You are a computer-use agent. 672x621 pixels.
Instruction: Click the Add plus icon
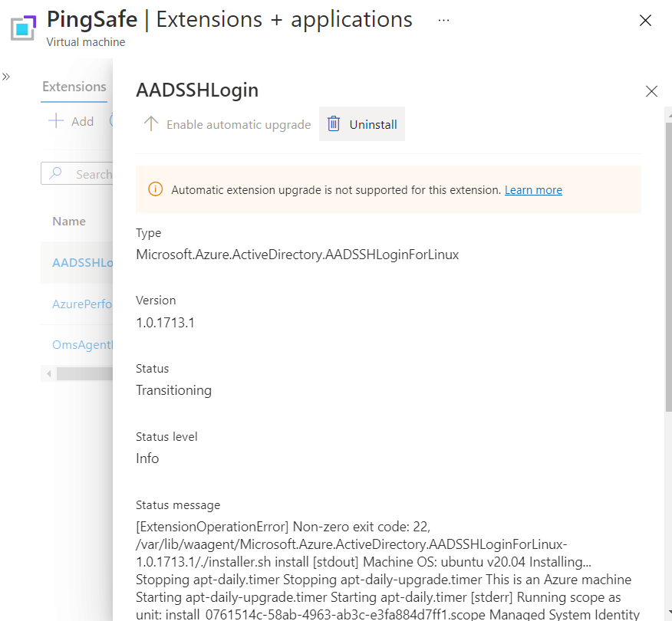(x=56, y=121)
